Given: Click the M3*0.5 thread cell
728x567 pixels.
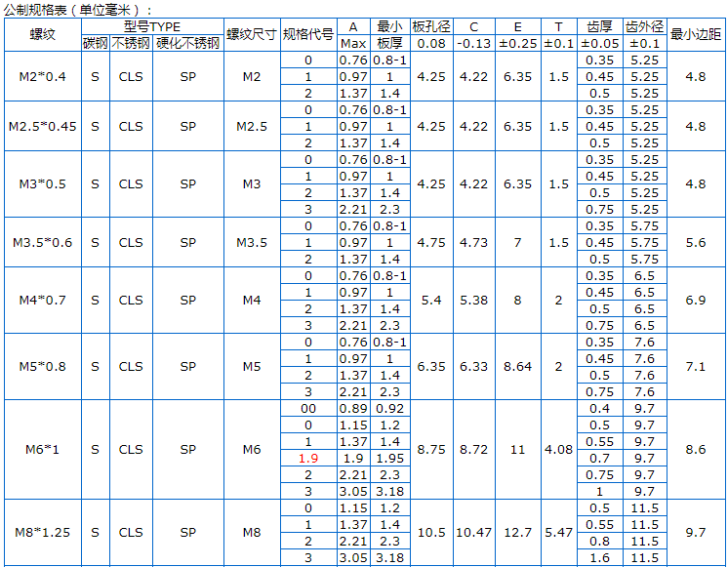Looking at the screenshot, I should tap(43, 184).
